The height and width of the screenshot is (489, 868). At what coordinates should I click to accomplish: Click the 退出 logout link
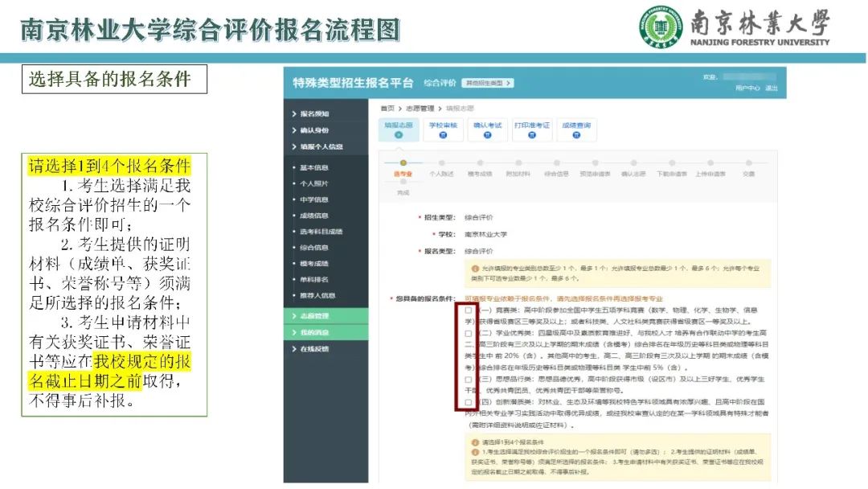pos(771,88)
